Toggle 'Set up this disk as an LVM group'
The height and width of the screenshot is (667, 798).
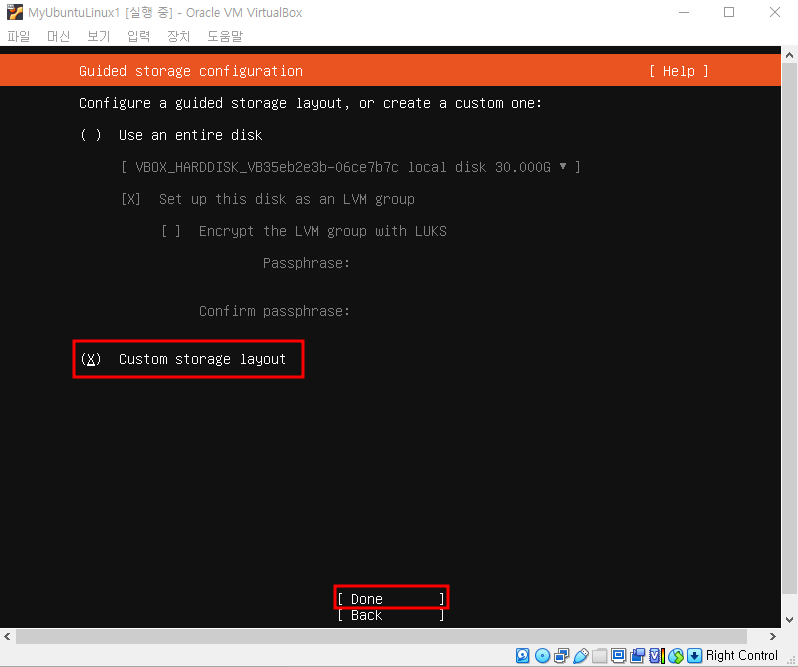point(131,199)
